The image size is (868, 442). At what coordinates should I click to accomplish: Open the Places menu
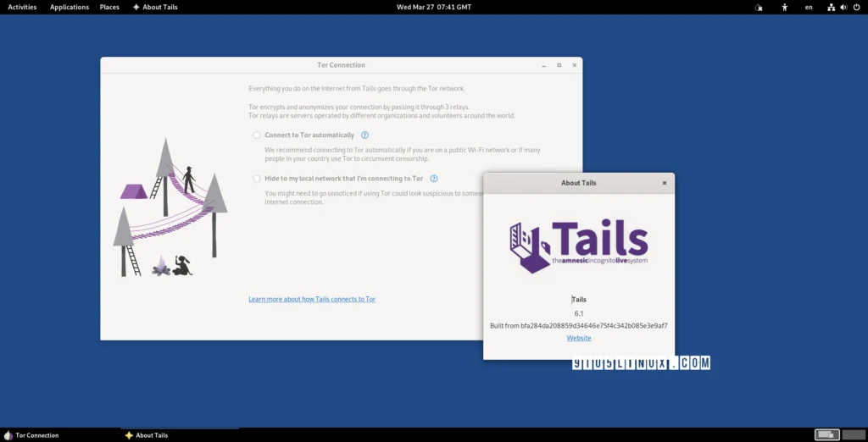109,7
